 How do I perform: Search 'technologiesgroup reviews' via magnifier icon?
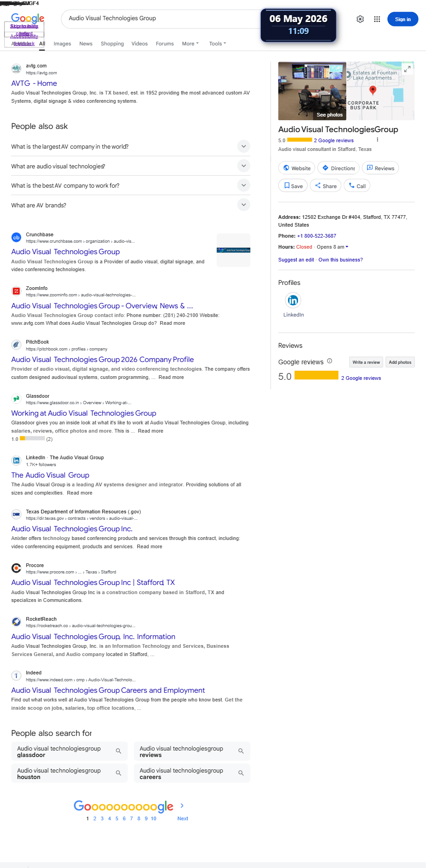(241, 751)
